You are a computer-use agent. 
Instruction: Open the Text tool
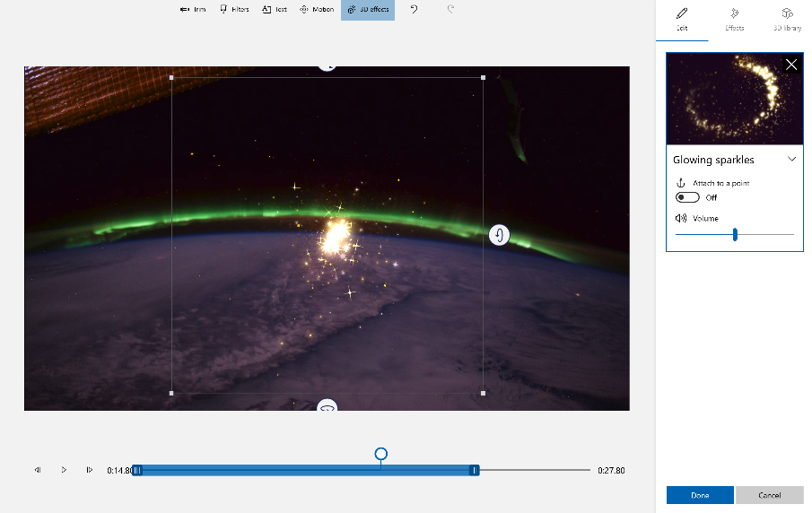pyautogui.click(x=275, y=9)
